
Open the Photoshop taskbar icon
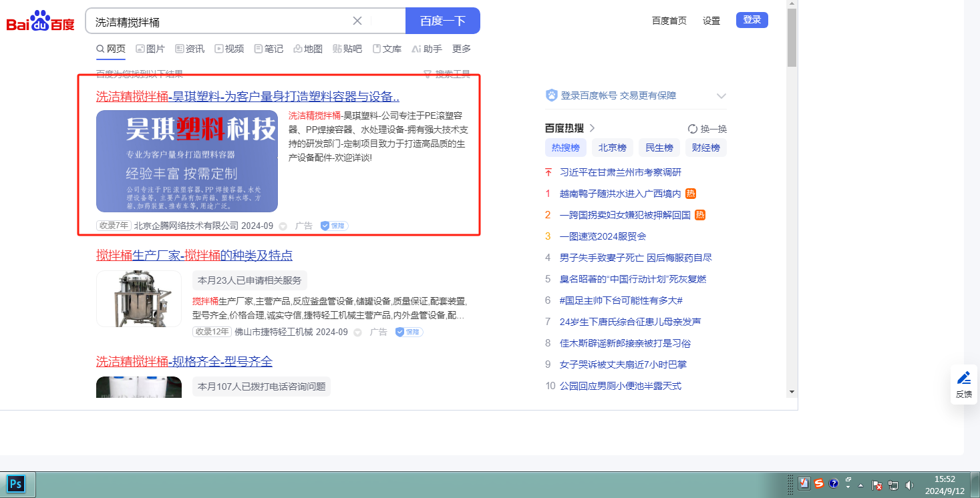16,484
